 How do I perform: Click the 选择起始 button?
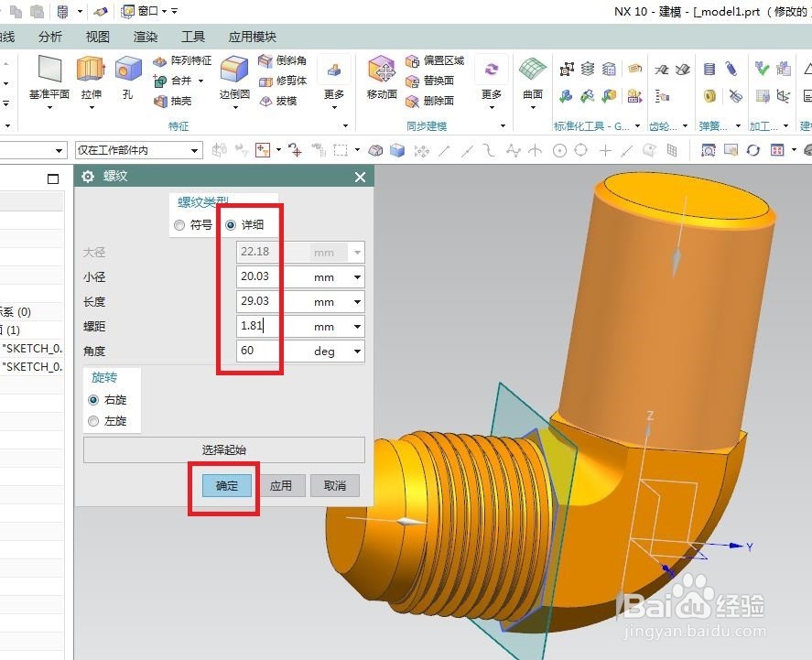coord(222,449)
